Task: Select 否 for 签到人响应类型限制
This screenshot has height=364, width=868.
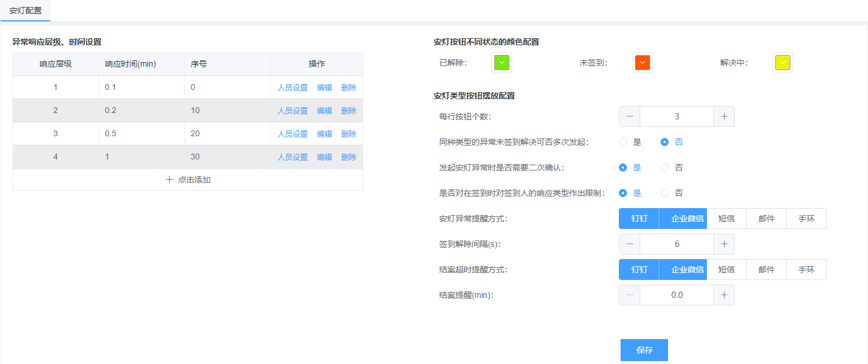Action: point(665,193)
